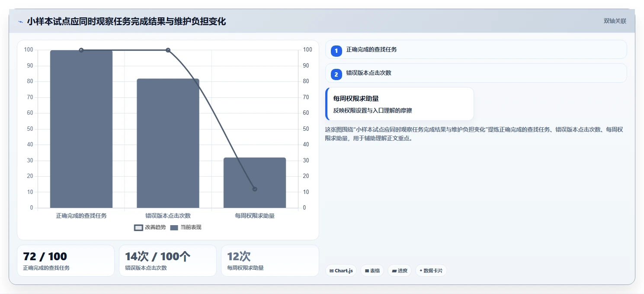The width and height of the screenshot is (644, 294).
Task: Click the 当前表现 legend color box
Action: click(174, 227)
